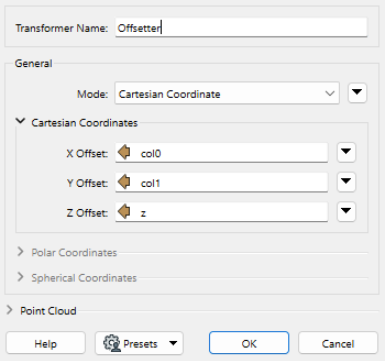Click the "X Offset:" label
385x362 pixels.
[87, 153]
